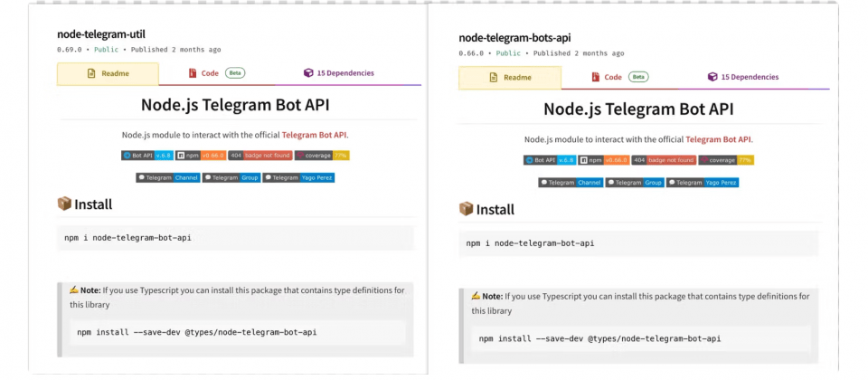Click writing hand Note emoji in node-telegram-bots-api panel
The image size is (868, 380).
[x=476, y=296]
